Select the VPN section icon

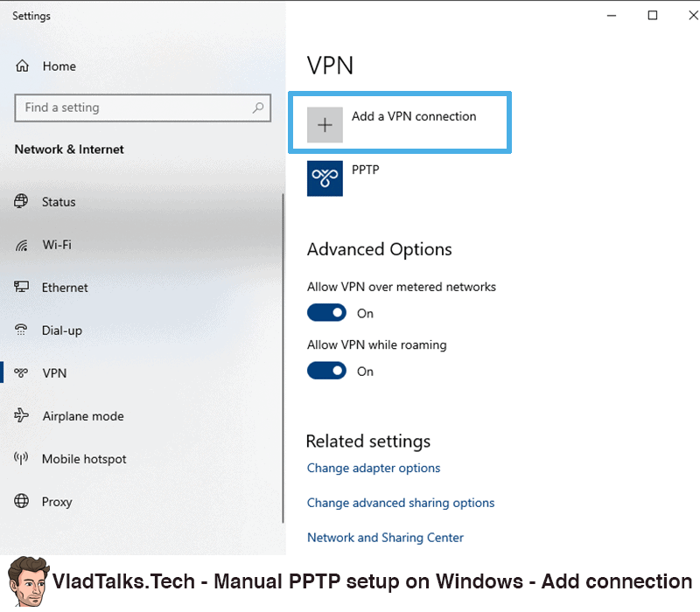(21, 372)
